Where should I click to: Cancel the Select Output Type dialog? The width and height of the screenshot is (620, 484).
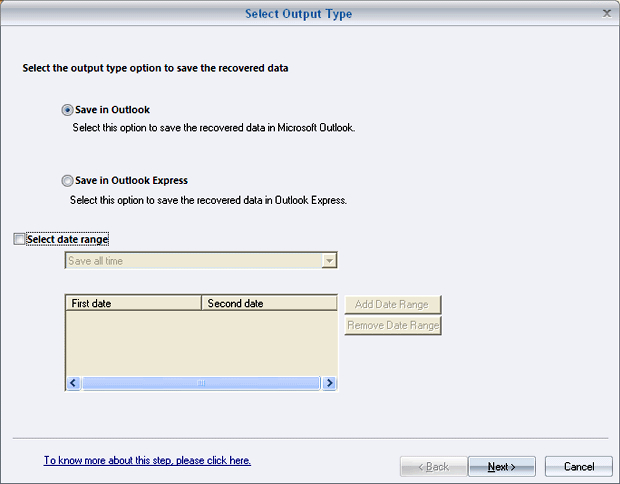click(x=579, y=467)
